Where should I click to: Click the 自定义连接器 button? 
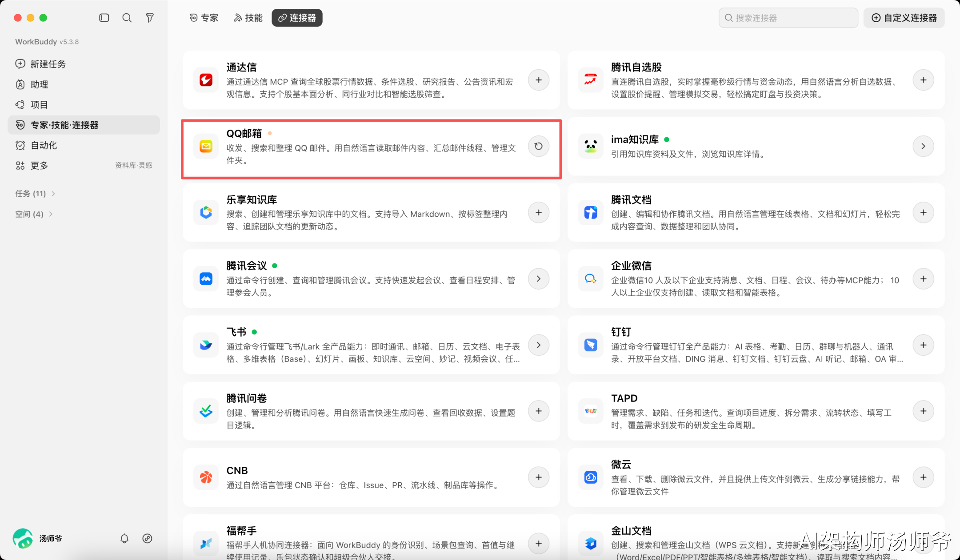pyautogui.click(x=904, y=18)
